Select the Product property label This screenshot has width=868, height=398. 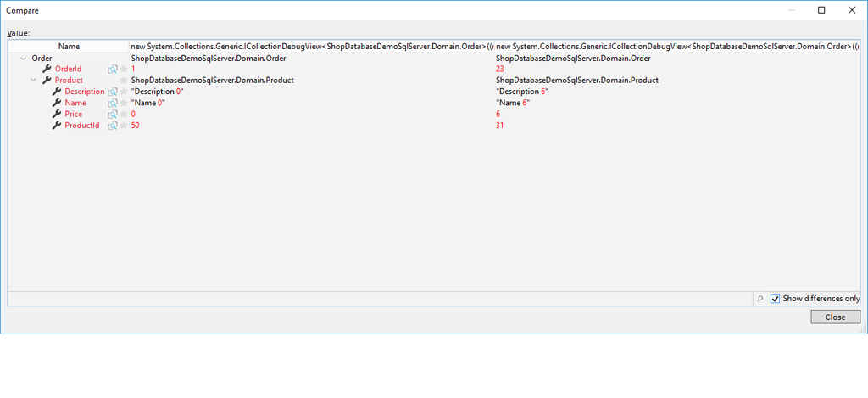pos(69,81)
